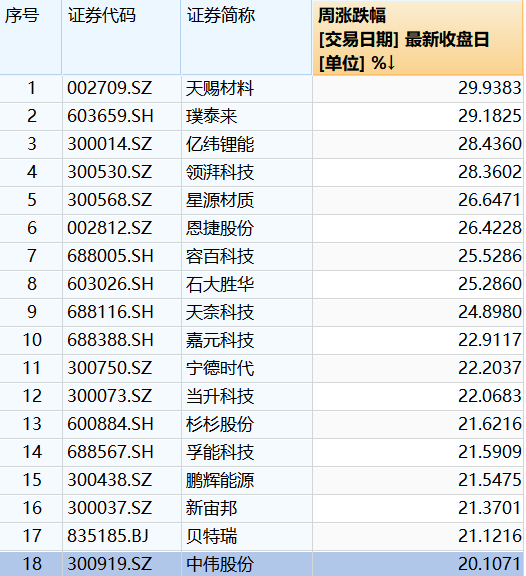Select the stock code 300438.SZ
The image size is (526, 576).
[x=109, y=480]
